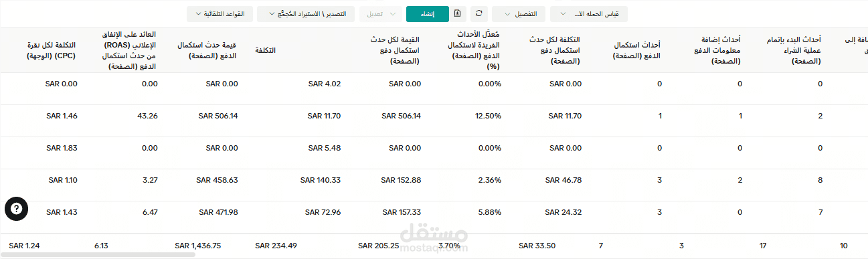Screen dimensions: 868x259
Task: Open the help question mark button
Action: [17, 209]
